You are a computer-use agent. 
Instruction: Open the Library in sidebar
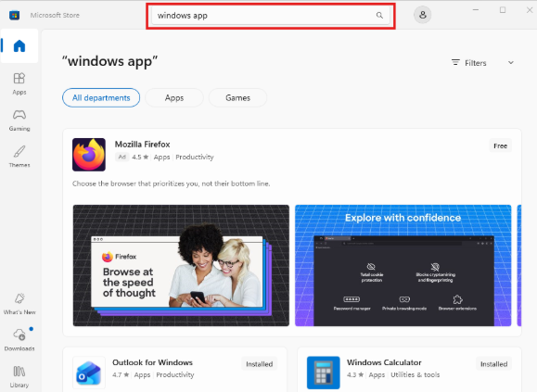coord(19,376)
